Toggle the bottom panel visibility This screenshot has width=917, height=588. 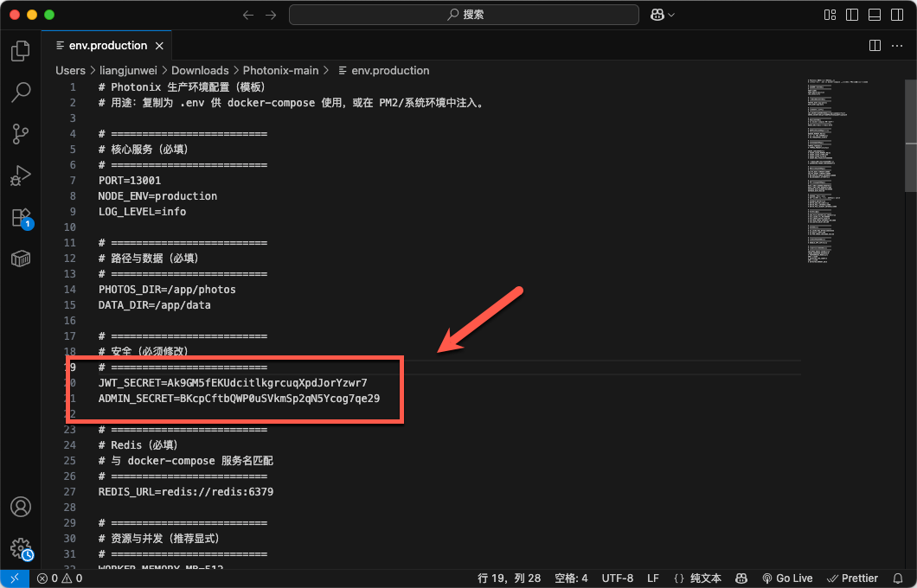(x=875, y=15)
